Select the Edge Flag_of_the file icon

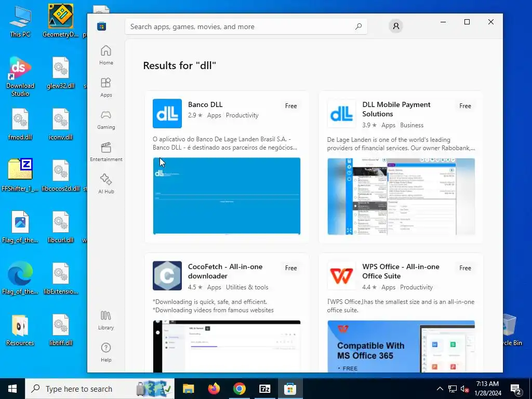[20, 278]
